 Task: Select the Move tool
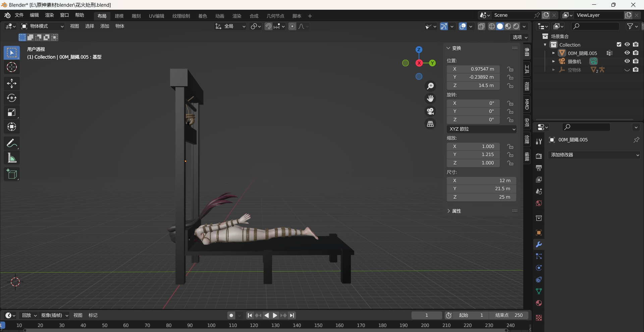12,83
